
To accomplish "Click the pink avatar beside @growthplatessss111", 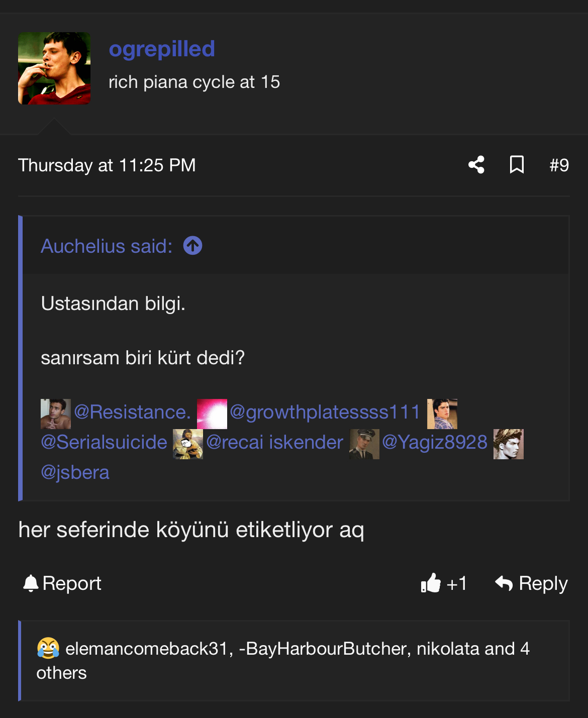I will coord(212,414).
